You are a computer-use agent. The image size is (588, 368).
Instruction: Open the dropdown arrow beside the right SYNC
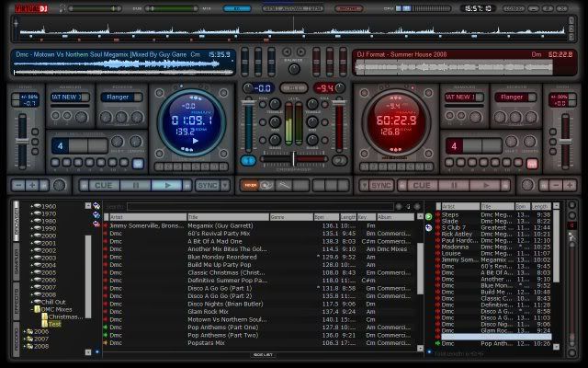point(364,186)
